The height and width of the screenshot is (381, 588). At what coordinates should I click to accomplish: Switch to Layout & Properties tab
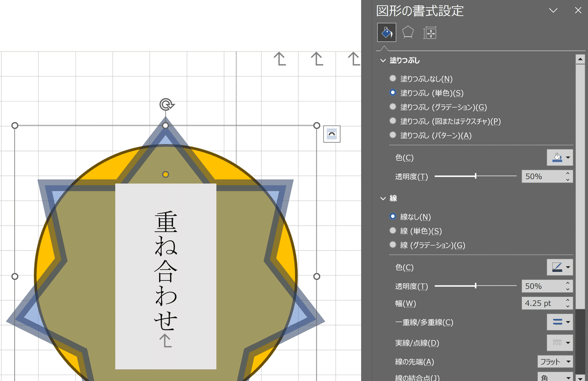pyautogui.click(x=430, y=33)
